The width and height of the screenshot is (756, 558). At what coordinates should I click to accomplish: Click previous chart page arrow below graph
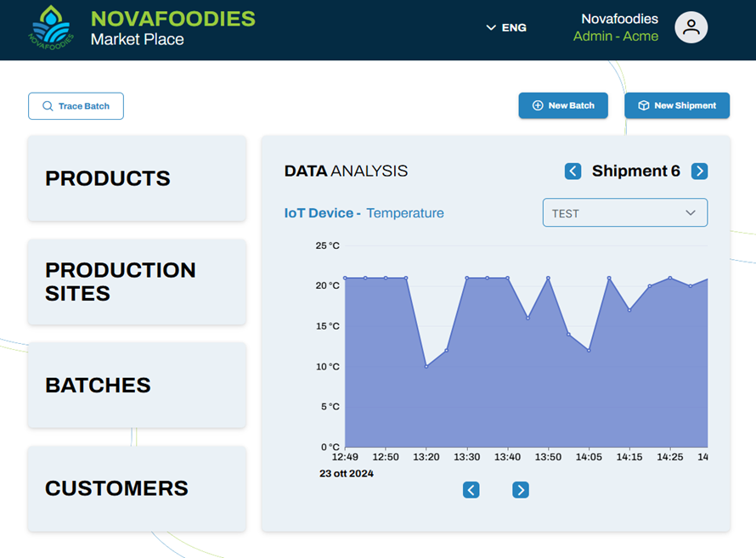[471, 490]
